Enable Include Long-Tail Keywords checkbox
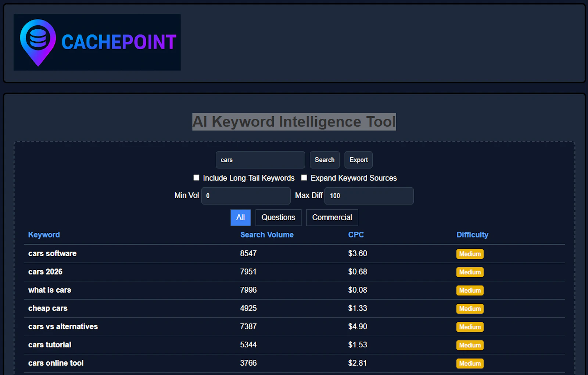Image resolution: width=588 pixels, height=375 pixels. coord(196,178)
